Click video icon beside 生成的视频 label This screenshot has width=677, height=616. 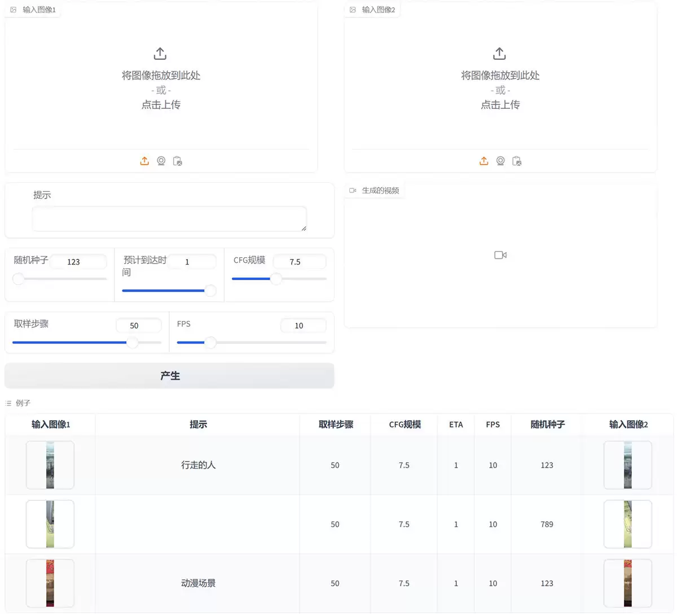[x=353, y=191]
